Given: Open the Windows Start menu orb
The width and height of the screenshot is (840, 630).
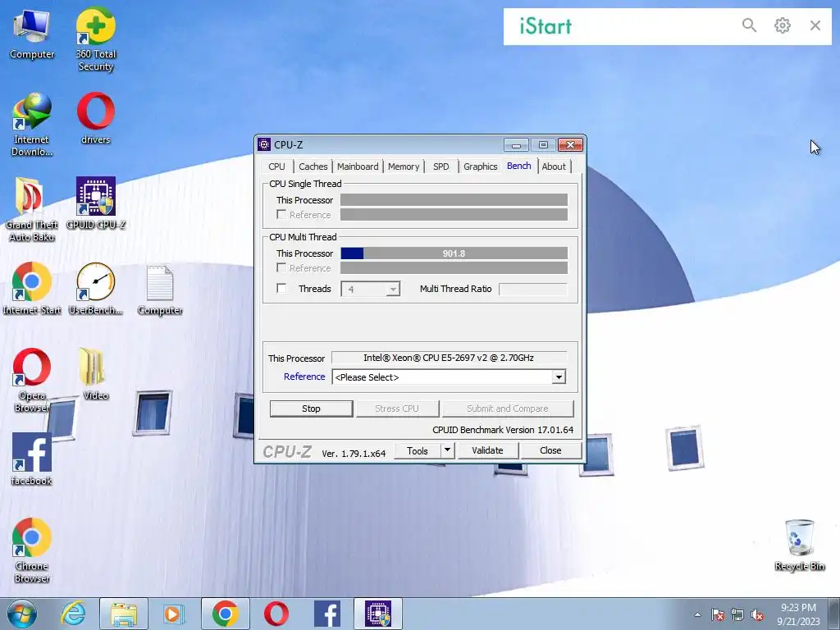Looking at the screenshot, I should (x=22, y=614).
